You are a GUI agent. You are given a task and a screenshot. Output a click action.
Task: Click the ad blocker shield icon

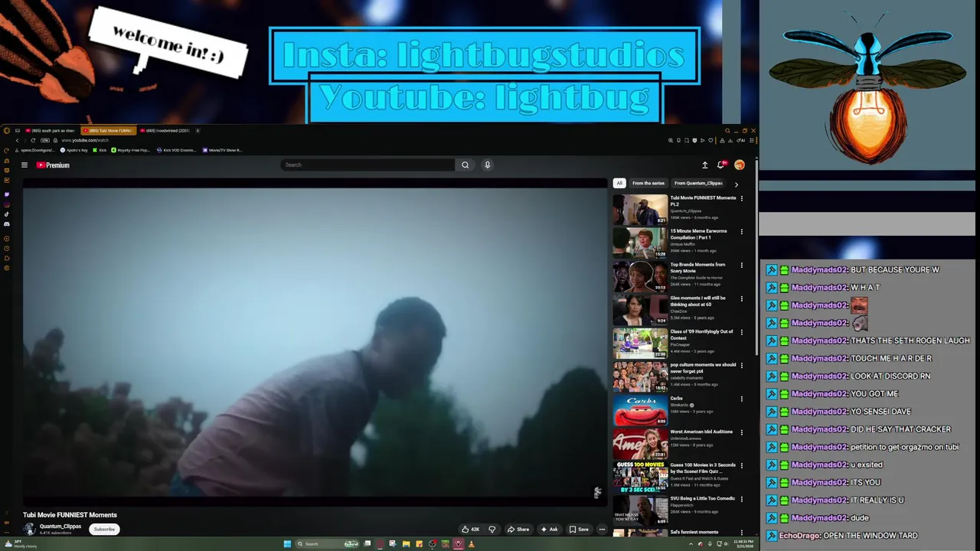pyautogui.click(x=694, y=140)
